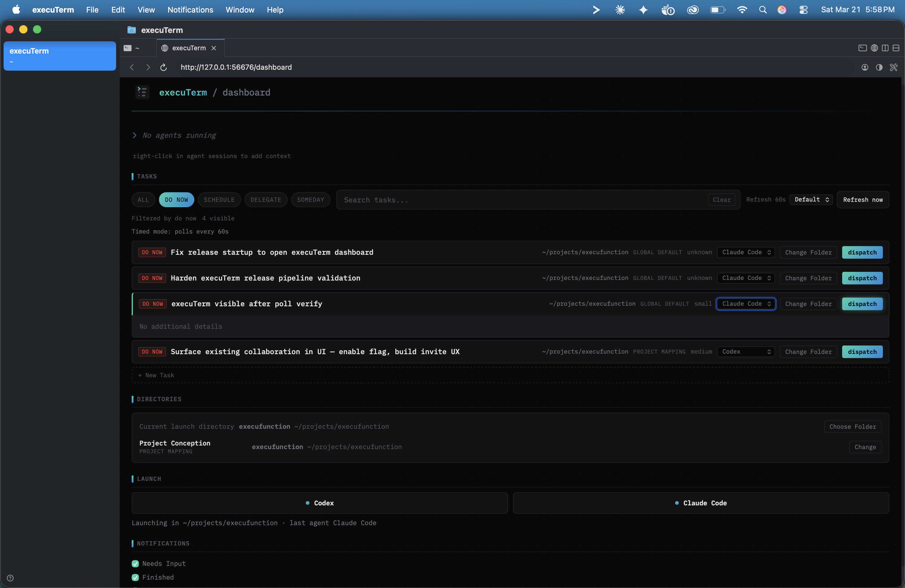Open a new terminal pane icon
The image size is (905, 588).
point(863,48)
